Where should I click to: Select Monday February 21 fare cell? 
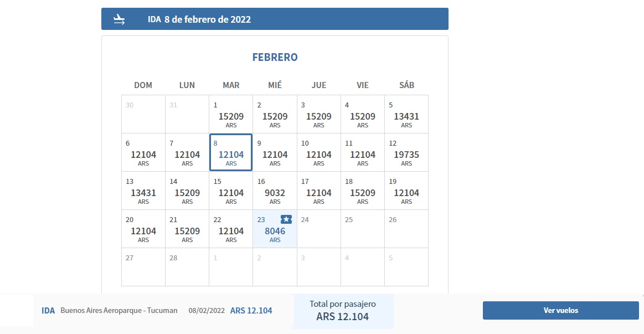click(x=187, y=229)
